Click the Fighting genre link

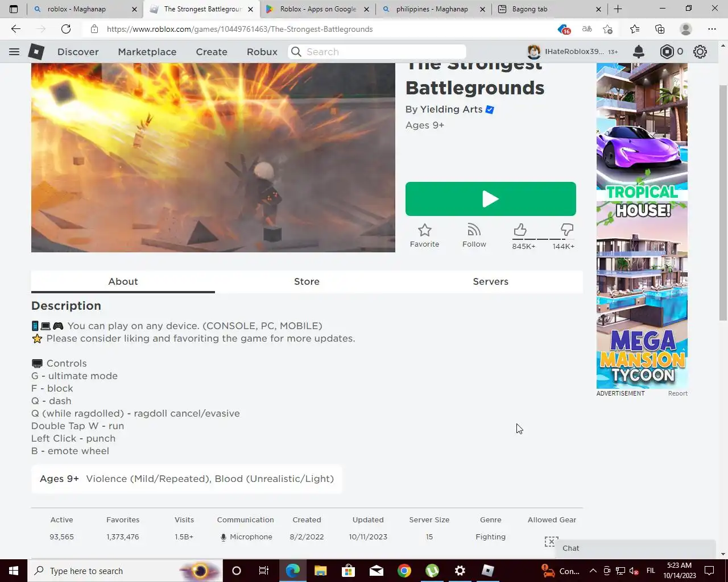tap(490, 537)
